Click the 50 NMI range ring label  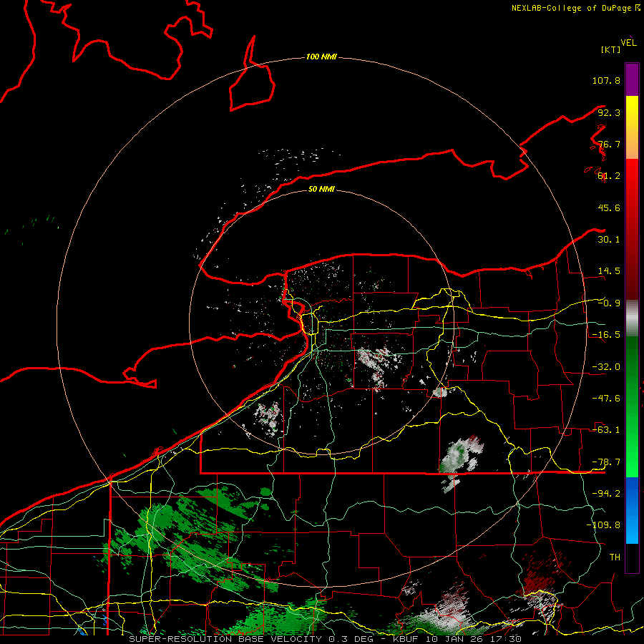click(x=321, y=189)
